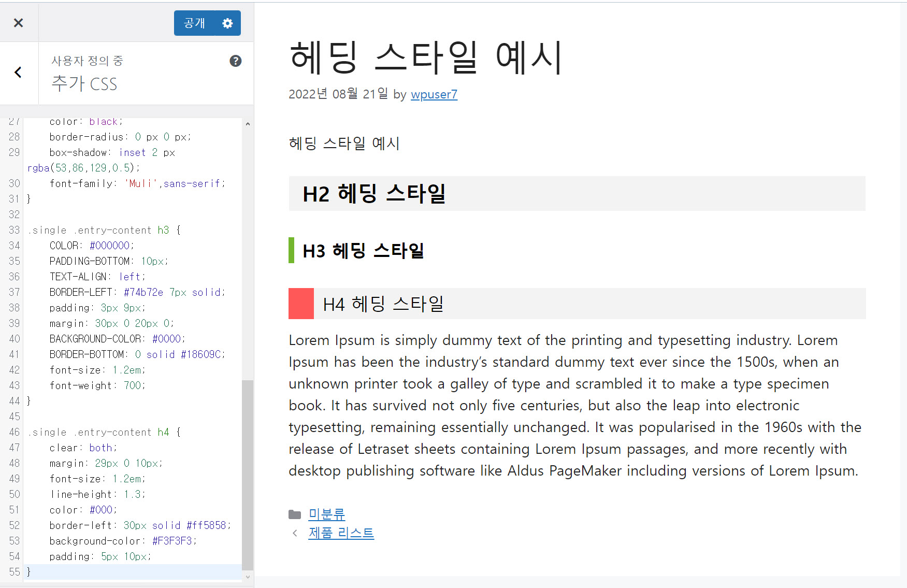The image size is (907, 588).
Task: Open the 미분류 category link
Action: click(x=327, y=514)
